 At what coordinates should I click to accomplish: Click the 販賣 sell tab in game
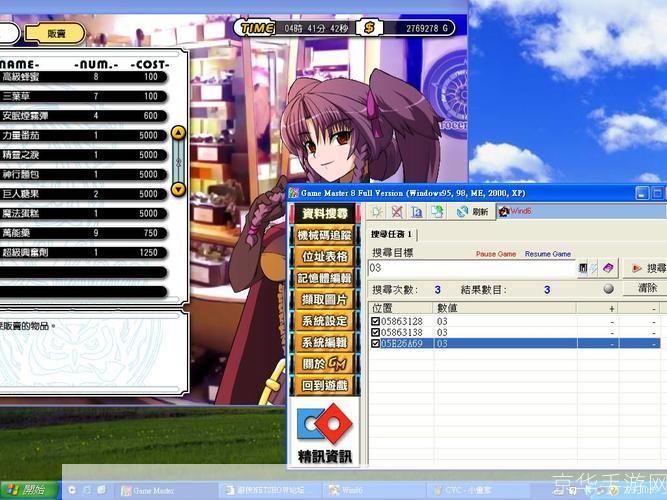[55, 34]
